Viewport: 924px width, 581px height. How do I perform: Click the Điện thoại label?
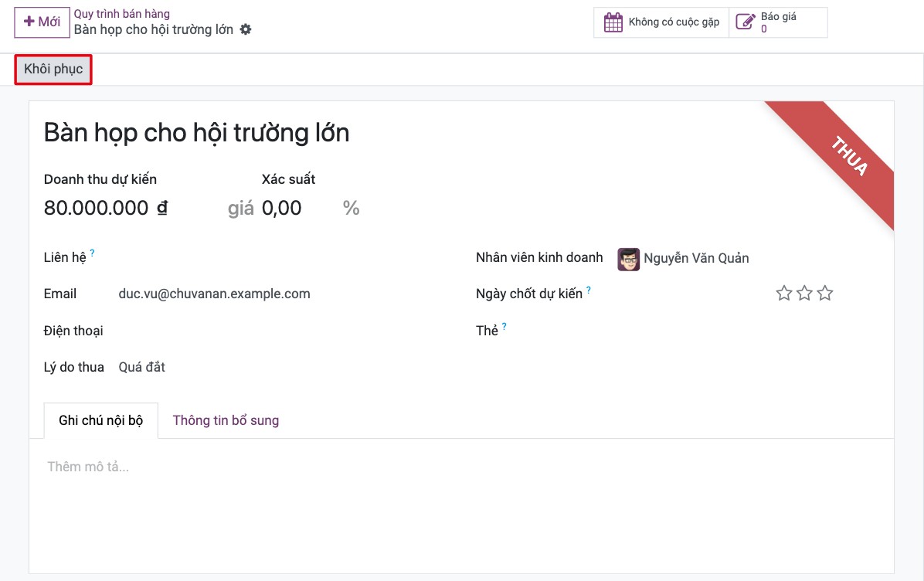point(73,331)
